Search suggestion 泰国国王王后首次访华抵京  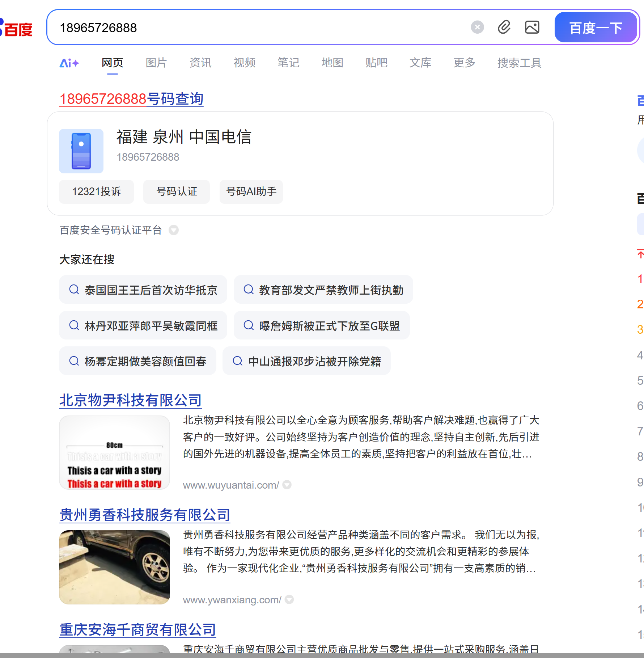pyautogui.click(x=143, y=290)
